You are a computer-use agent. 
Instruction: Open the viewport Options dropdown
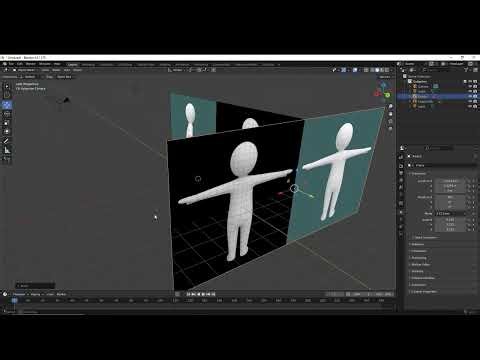tap(385, 77)
